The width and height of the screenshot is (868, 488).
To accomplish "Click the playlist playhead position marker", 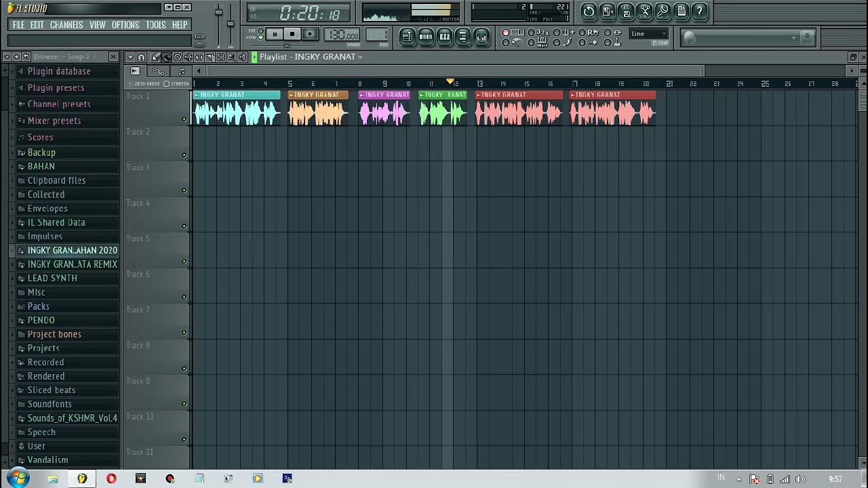I will click(450, 82).
